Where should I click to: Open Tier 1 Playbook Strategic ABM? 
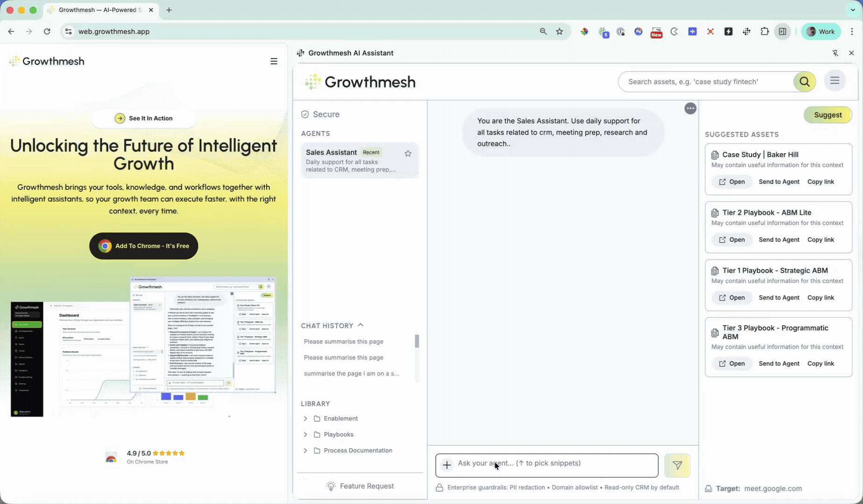tap(732, 297)
